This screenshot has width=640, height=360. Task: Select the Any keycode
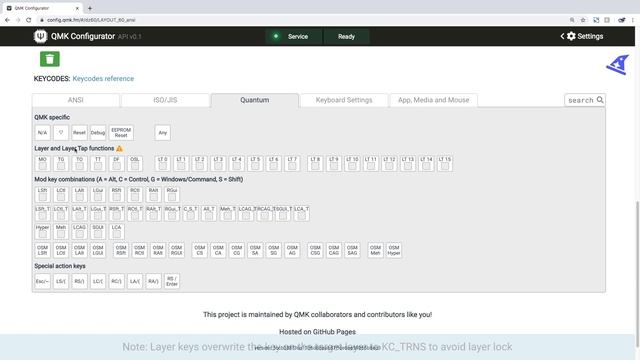(x=162, y=133)
